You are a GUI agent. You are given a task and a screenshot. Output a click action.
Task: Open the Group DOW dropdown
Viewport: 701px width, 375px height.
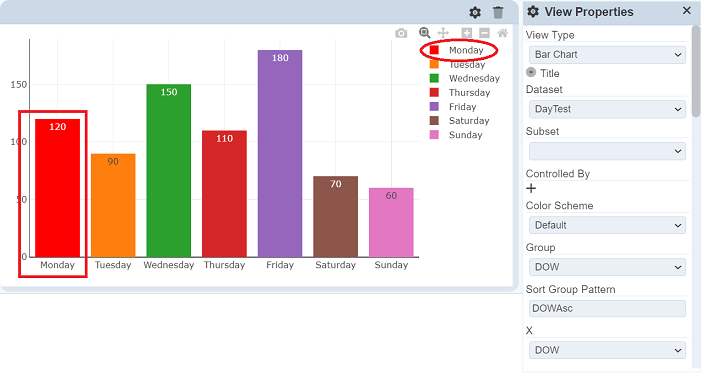[607, 267]
